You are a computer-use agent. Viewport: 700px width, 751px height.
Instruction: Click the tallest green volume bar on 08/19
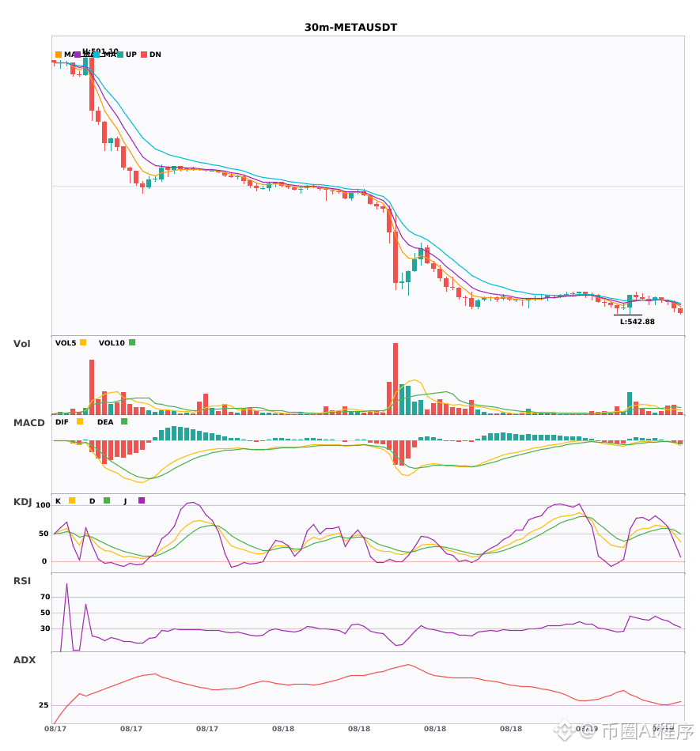630,403
